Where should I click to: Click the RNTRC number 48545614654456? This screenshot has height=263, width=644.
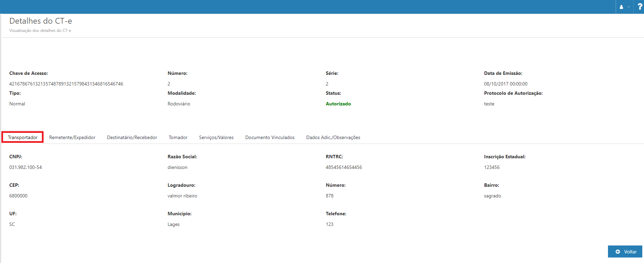(x=343, y=167)
